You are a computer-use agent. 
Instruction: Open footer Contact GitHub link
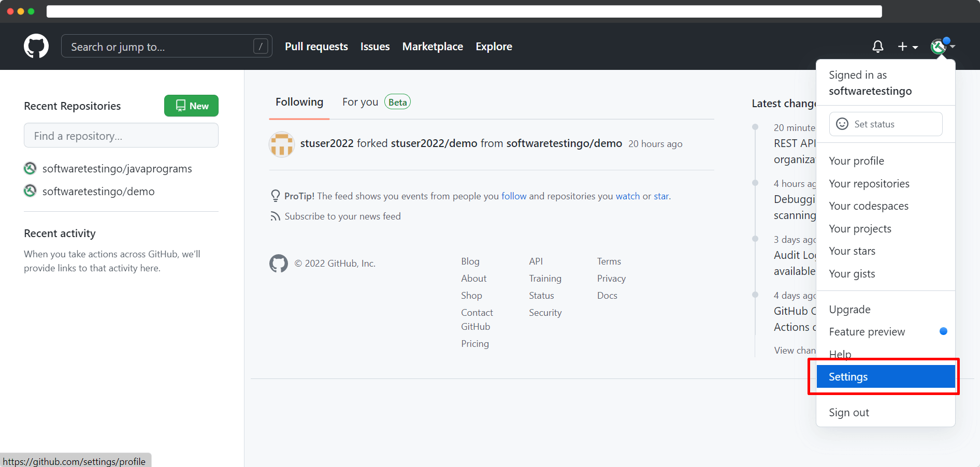477,319
